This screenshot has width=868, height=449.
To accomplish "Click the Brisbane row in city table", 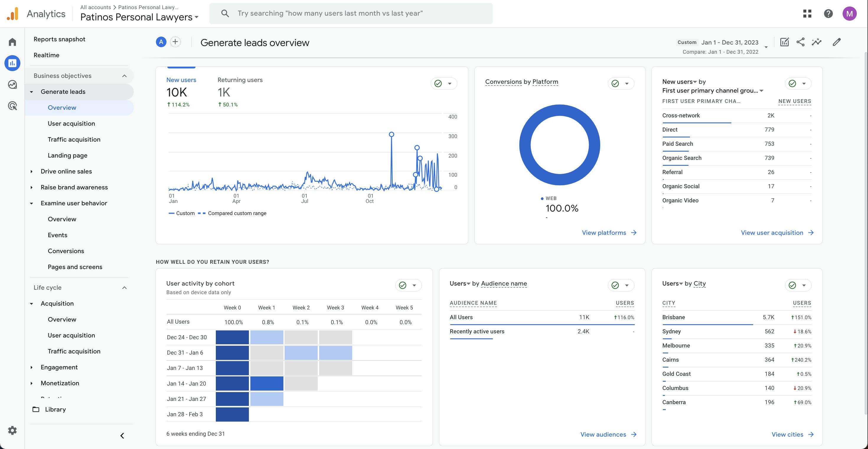I will [737, 318].
